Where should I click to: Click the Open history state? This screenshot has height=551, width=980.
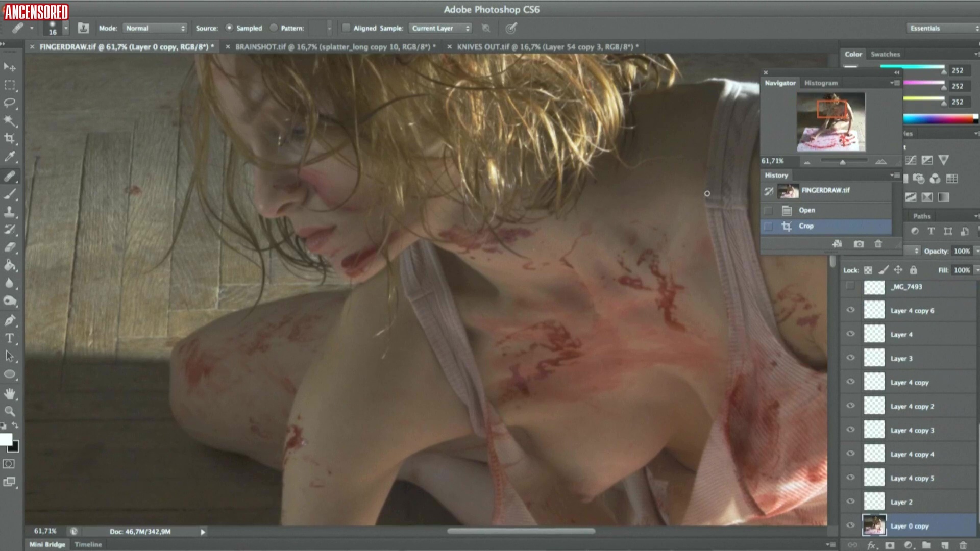point(806,210)
